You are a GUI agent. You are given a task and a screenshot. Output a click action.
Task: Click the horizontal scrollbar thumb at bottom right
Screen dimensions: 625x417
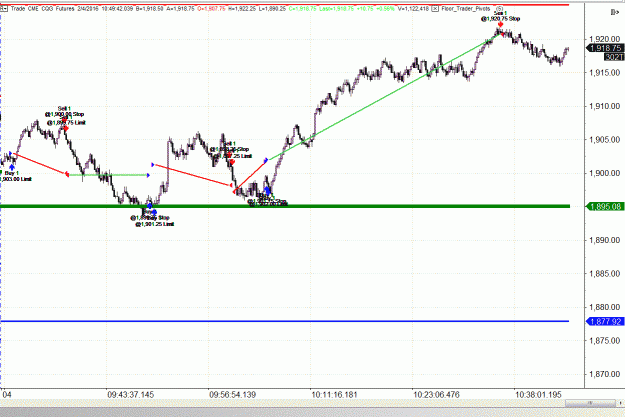pyautogui.click(x=590, y=403)
